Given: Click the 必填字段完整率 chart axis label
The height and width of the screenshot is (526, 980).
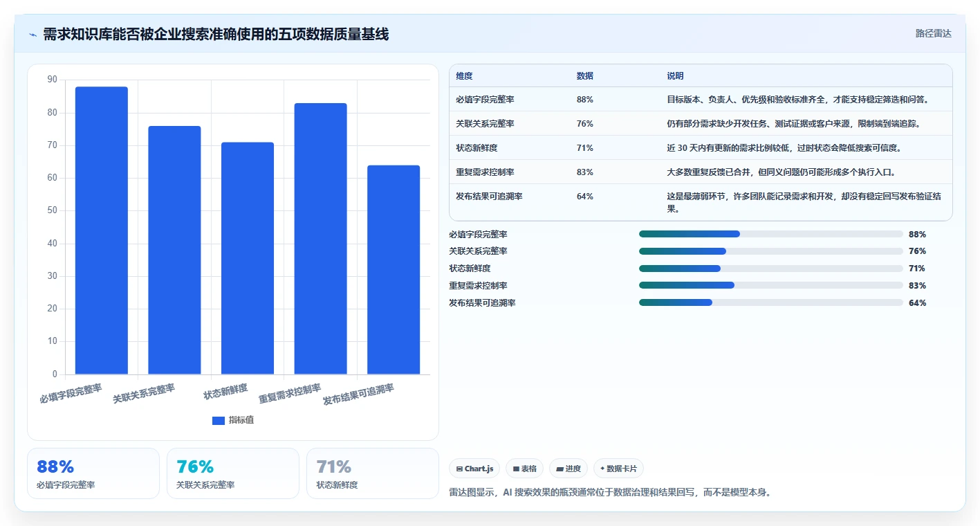Looking at the screenshot, I should 71,392.
